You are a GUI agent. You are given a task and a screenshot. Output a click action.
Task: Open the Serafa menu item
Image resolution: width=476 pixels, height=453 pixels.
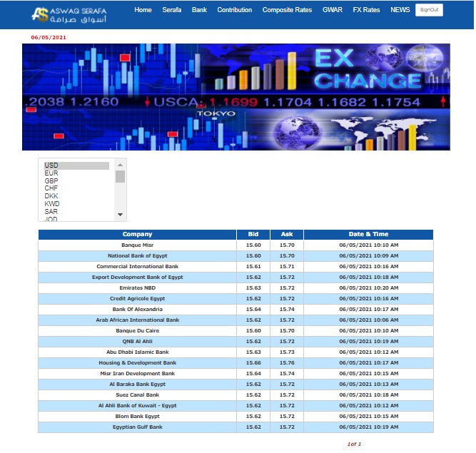(172, 10)
